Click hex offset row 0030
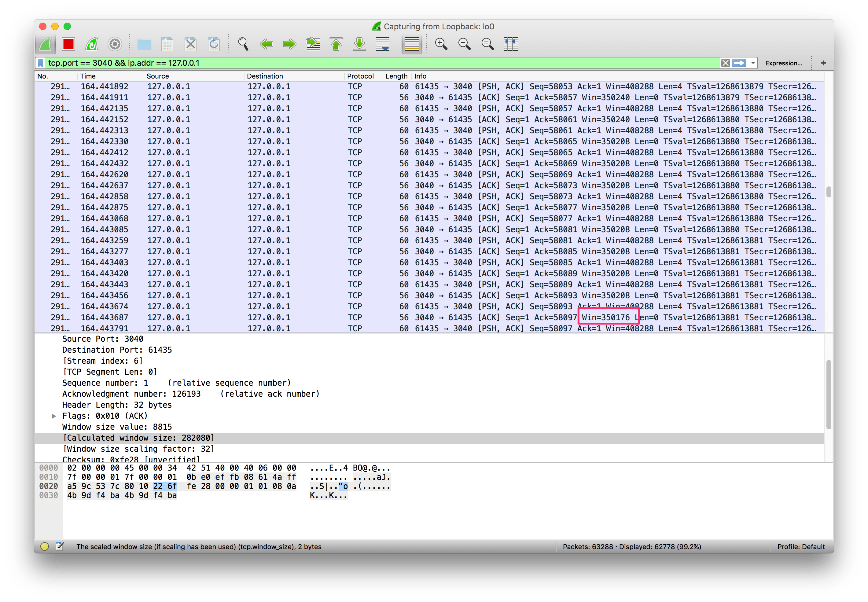The image size is (868, 602). (49, 496)
